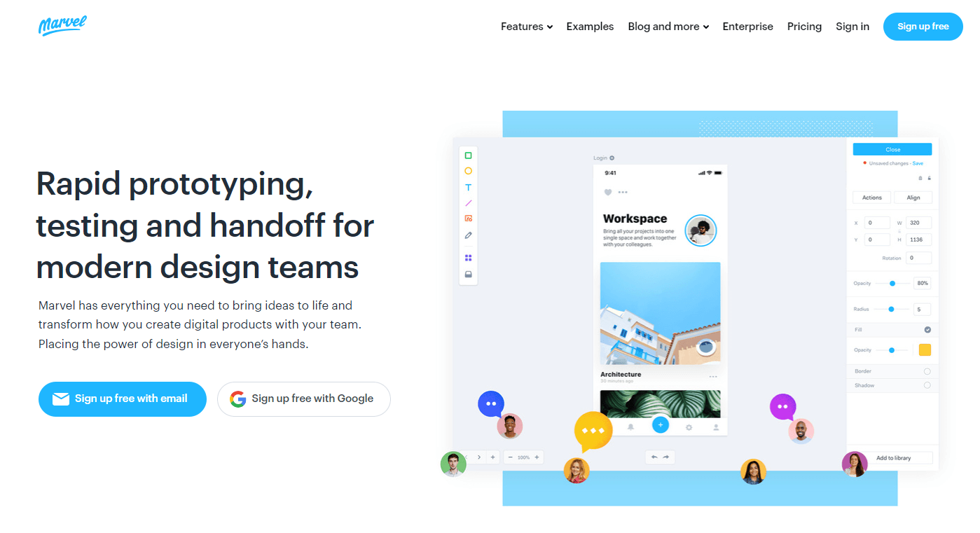The width and height of the screenshot is (980, 533).
Task: Click the add screen plus icon
Action: 492,457
